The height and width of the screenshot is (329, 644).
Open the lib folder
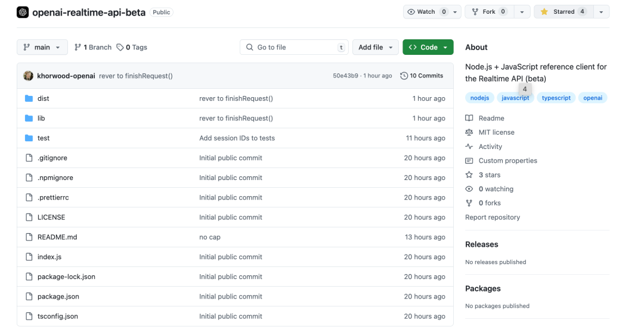pos(41,118)
